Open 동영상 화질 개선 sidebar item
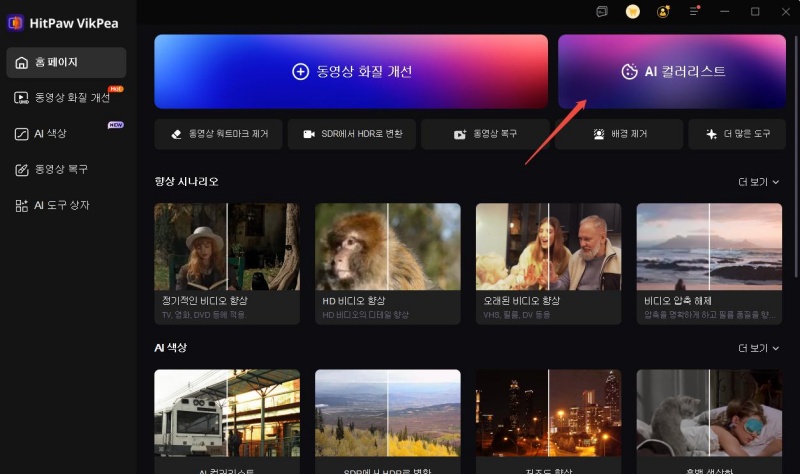This screenshot has height=474, width=800. click(66, 98)
